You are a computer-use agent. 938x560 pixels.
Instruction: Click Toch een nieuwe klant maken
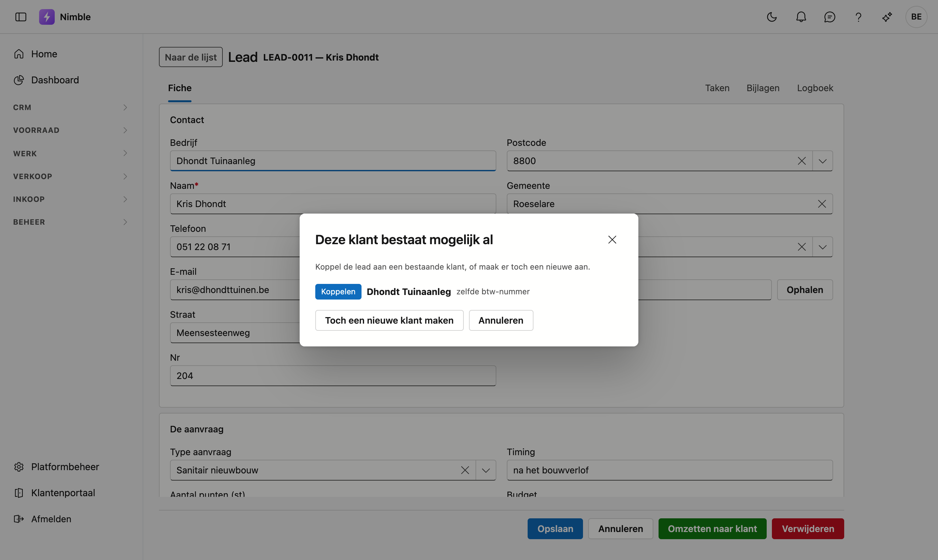pyautogui.click(x=389, y=320)
